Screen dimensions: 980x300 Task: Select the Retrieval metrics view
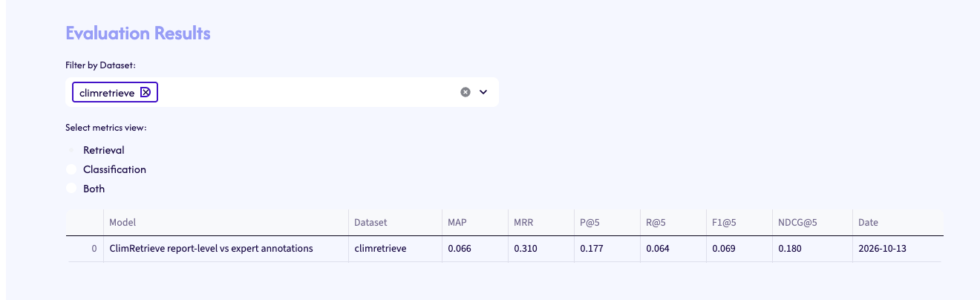[x=71, y=150]
